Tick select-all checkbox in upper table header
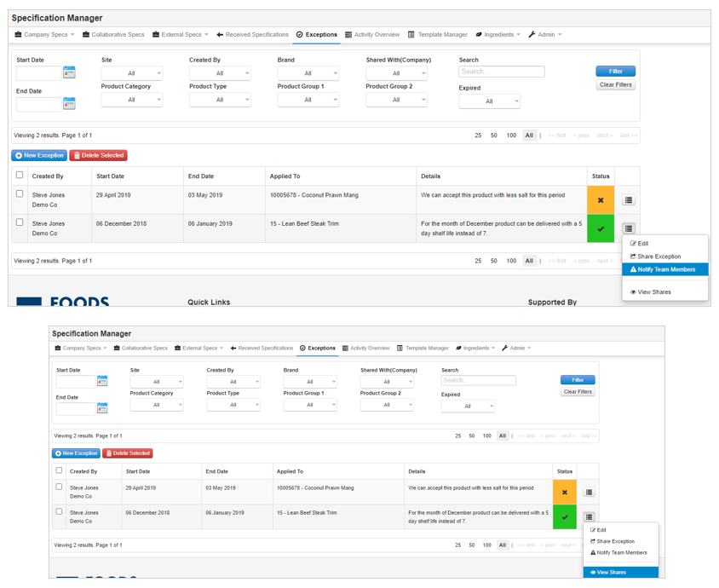Image resolution: width=719 pixels, height=588 pixels. 20,175
